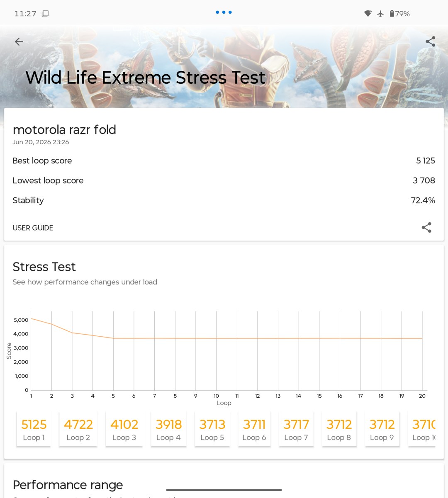Tap the Wi-Fi status icon
Screen dimensions: 448x498
pos(368,14)
